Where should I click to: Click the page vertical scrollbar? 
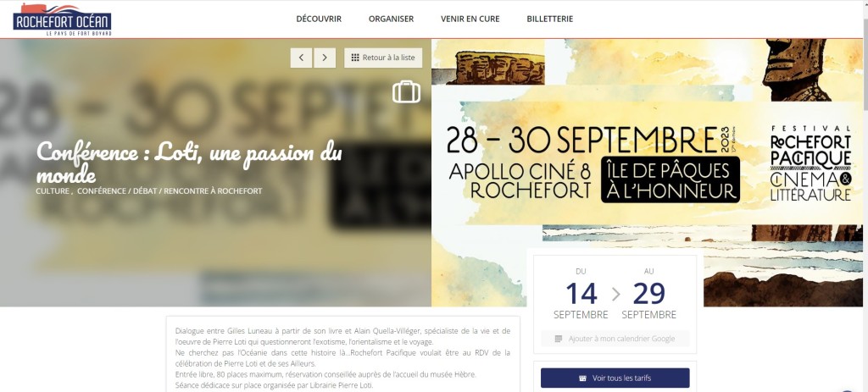[x=865, y=196]
